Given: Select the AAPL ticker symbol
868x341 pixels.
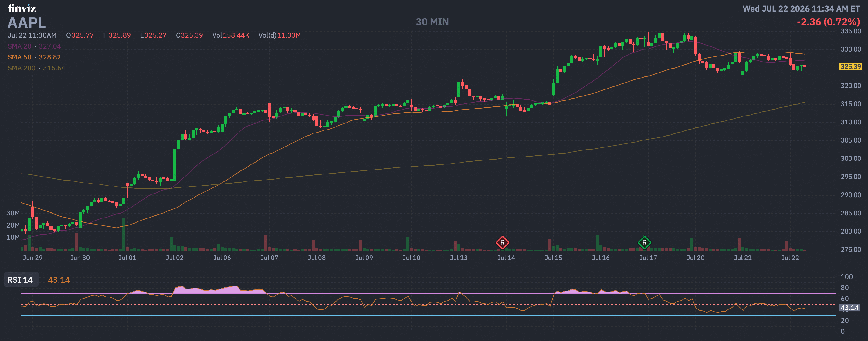Looking at the screenshot, I should coord(27,23).
